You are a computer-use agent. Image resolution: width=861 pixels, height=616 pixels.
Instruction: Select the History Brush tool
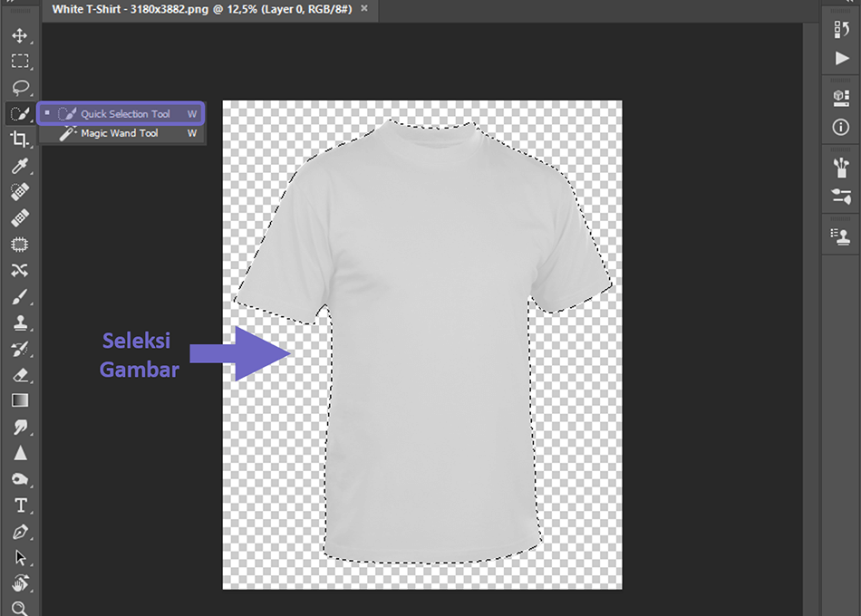pyautogui.click(x=20, y=349)
